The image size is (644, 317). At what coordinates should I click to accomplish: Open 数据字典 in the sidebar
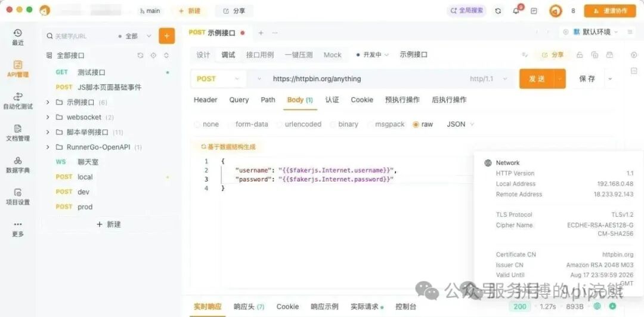18,165
